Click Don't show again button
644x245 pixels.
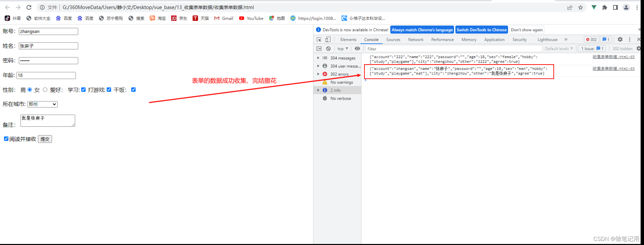tap(527, 30)
